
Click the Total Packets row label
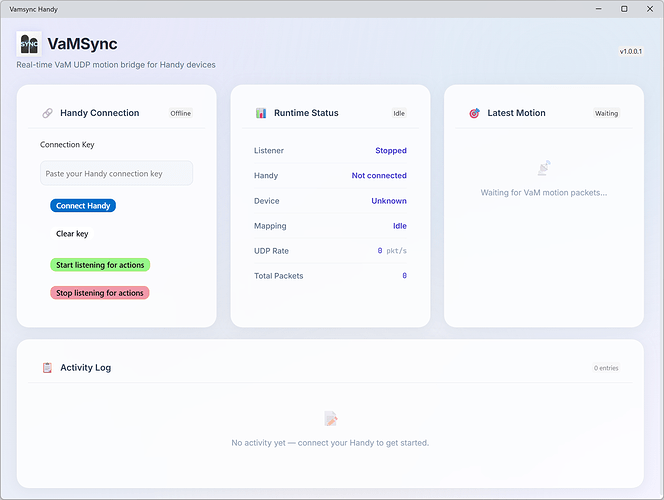(x=278, y=276)
